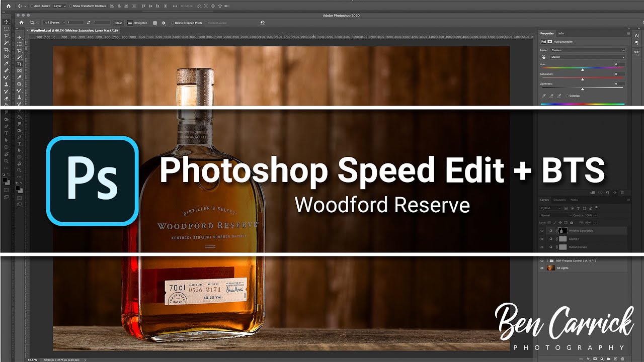Viewport: 644px width, 362px height.
Task: Click the Home icon in the crop options bar
Action: 21,23
